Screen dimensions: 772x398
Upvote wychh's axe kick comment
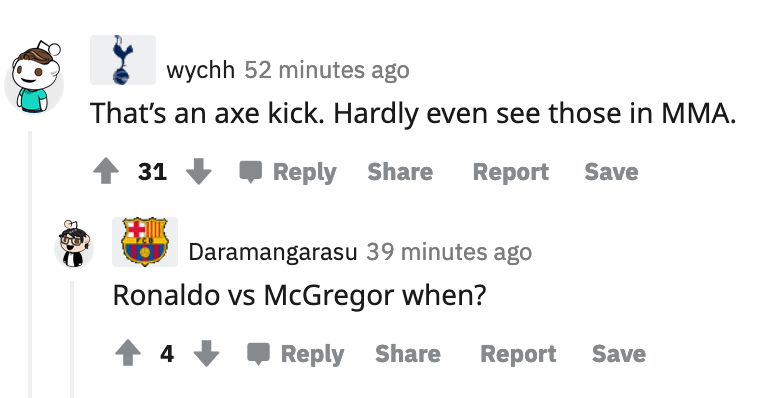[106, 172]
